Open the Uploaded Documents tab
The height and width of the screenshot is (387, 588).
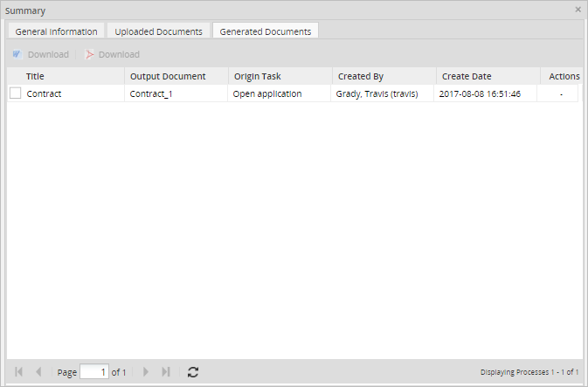[x=158, y=31]
